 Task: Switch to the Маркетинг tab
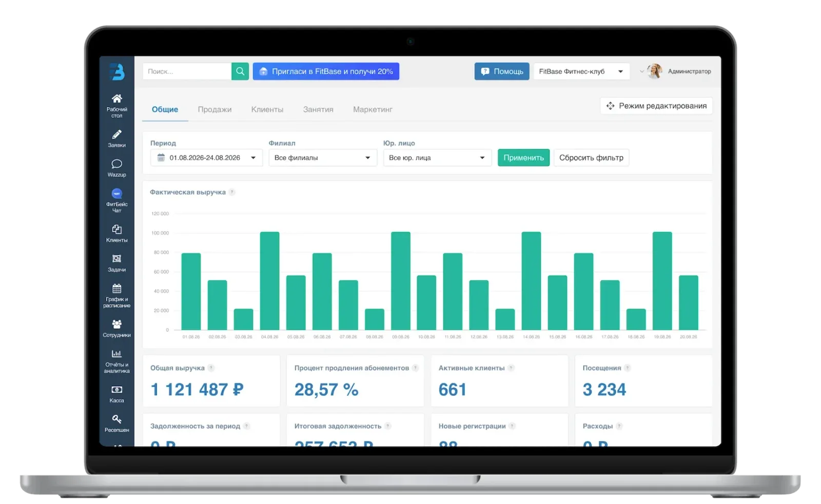(x=373, y=109)
